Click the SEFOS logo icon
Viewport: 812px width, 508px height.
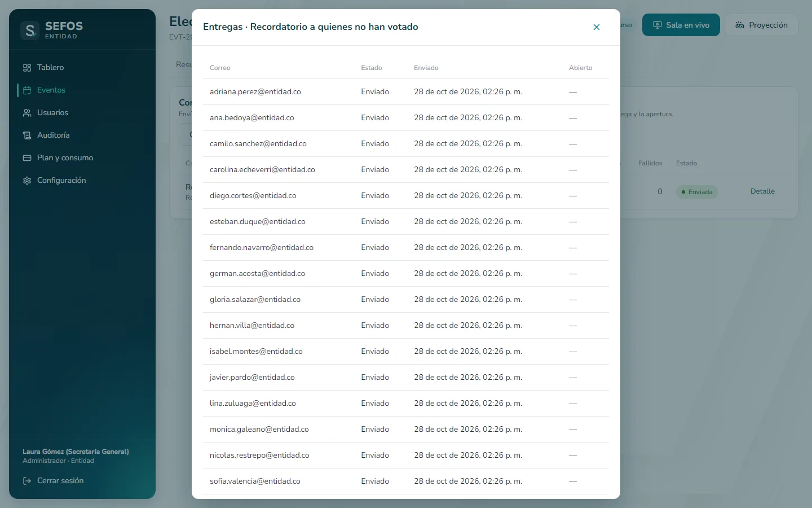click(30, 30)
